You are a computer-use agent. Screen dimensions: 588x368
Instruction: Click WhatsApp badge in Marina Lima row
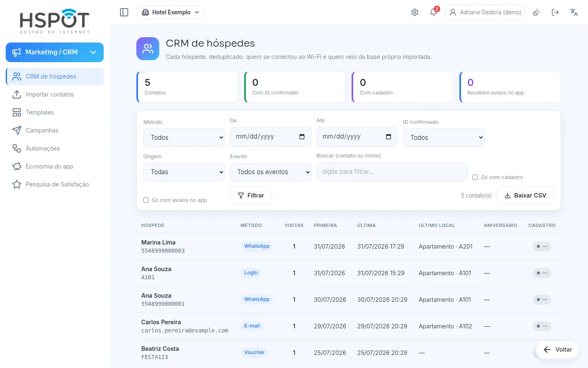pyautogui.click(x=257, y=246)
